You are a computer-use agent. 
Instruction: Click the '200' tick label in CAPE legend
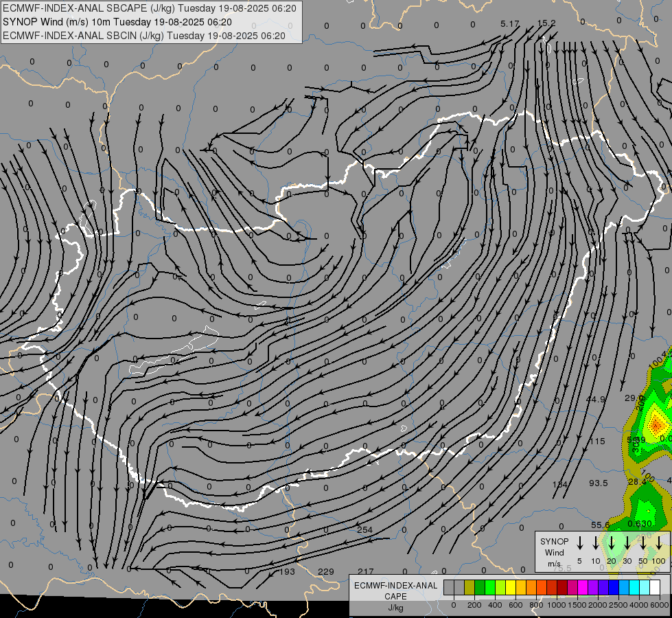474,605
